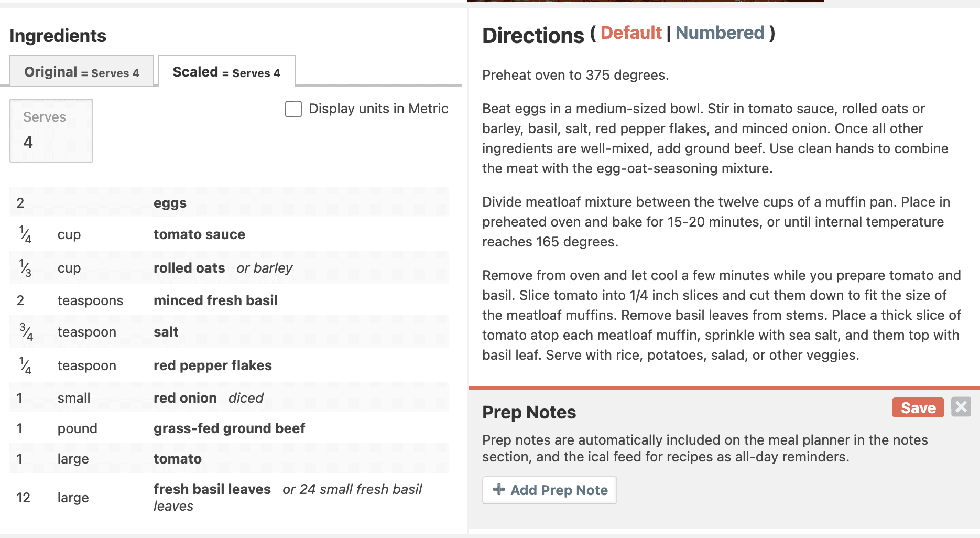This screenshot has width=980, height=538.
Task: Click the salt ingredient row
Action: 166,332
